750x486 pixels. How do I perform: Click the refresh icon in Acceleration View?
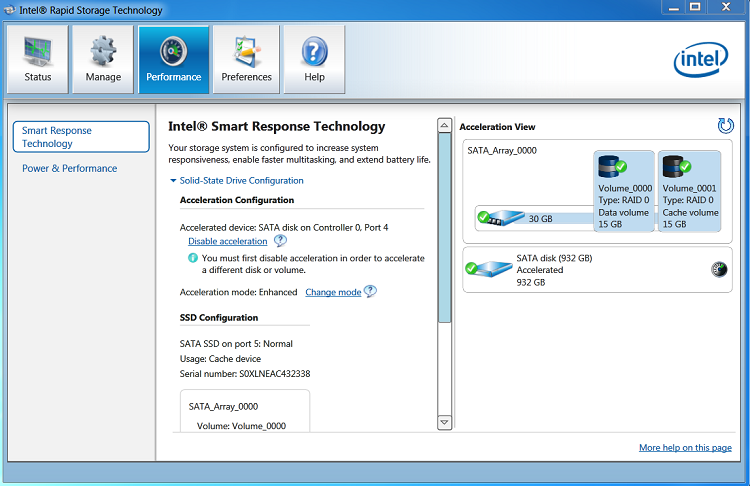click(726, 125)
